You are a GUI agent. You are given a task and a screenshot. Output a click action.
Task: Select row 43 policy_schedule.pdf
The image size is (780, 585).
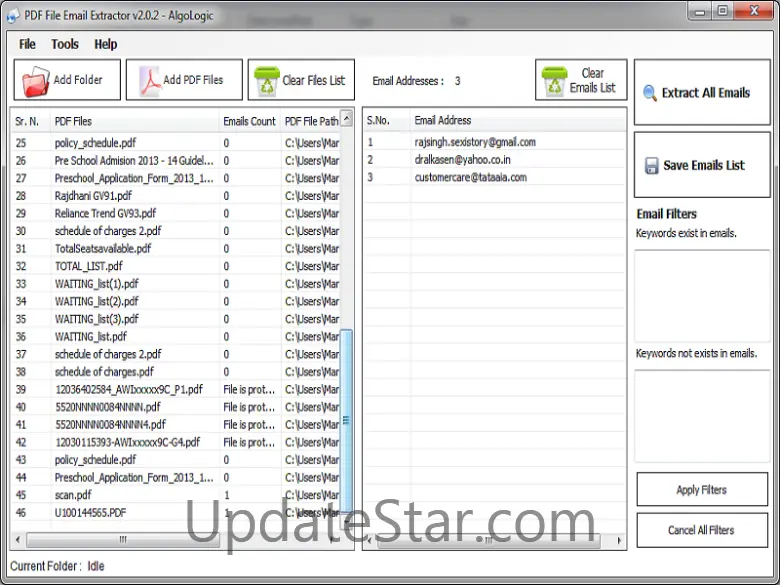tap(177, 460)
